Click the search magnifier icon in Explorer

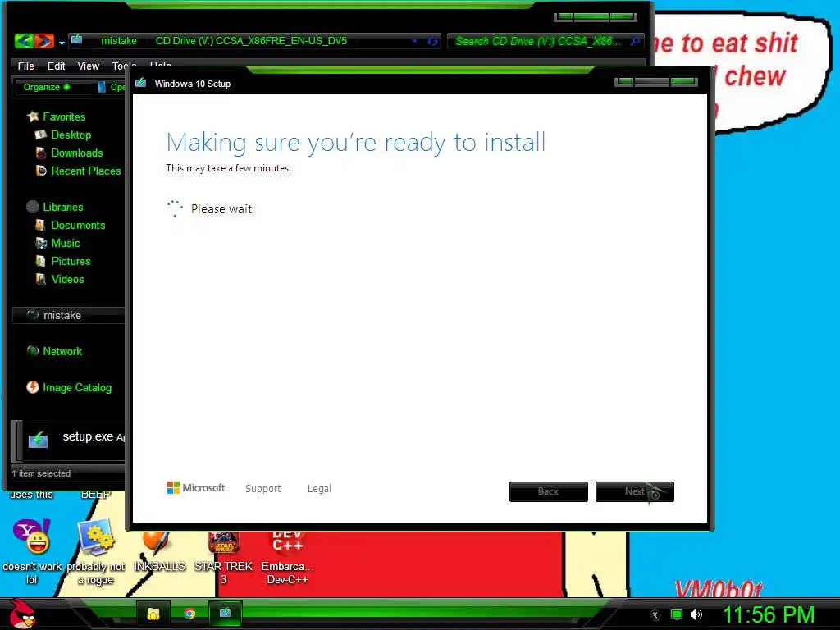[x=636, y=41]
